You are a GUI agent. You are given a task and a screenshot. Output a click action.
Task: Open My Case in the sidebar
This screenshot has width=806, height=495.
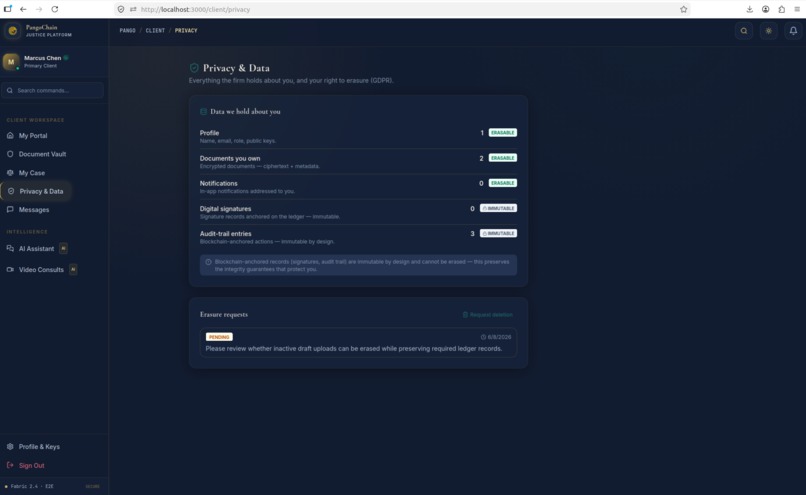tap(32, 173)
